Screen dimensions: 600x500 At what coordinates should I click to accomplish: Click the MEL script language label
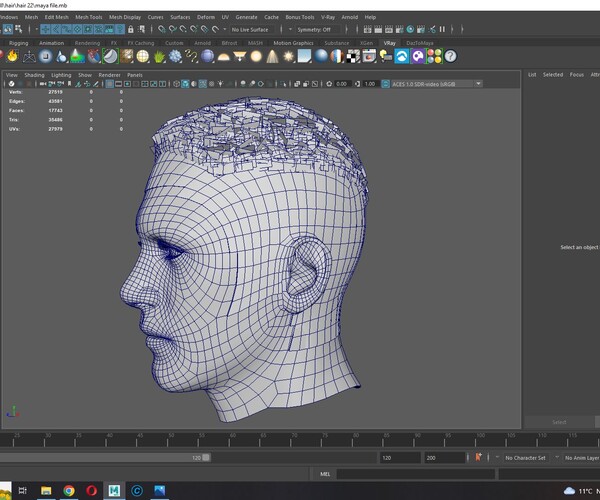(x=325, y=474)
